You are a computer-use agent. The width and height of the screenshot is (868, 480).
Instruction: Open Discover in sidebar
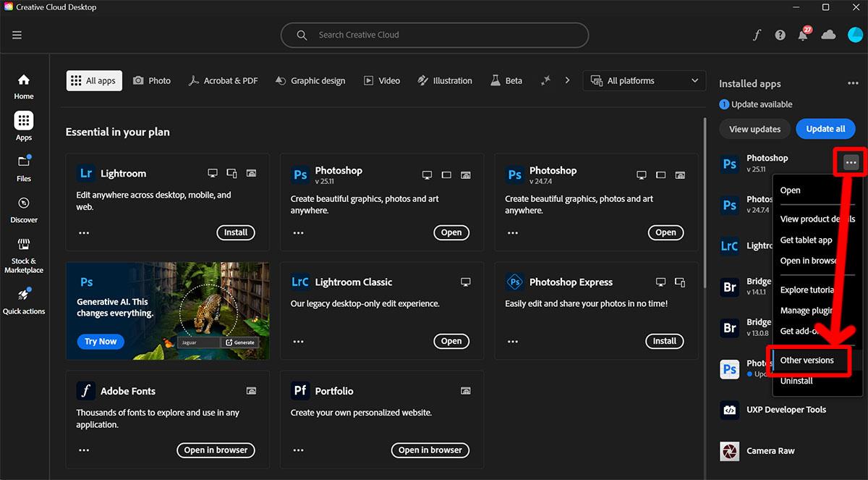tap(24, 209)
